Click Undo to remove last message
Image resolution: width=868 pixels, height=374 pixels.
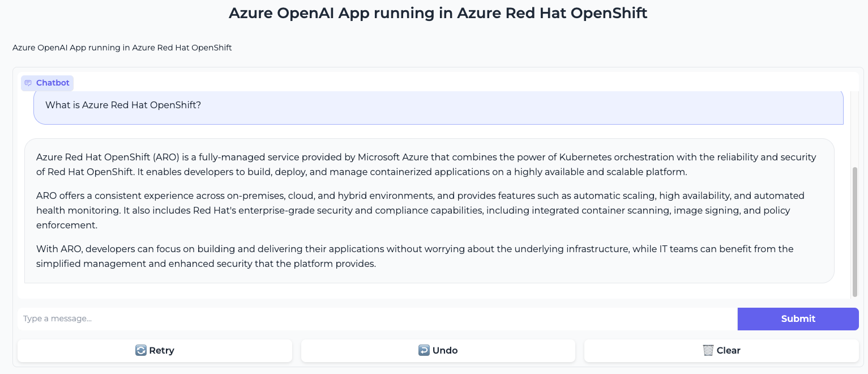point(438,350)
